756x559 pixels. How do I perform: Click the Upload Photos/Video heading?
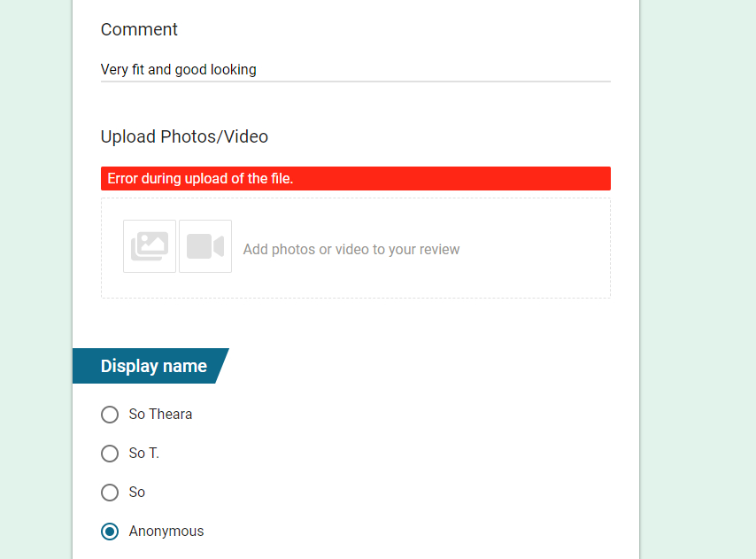[x=184, y=136]
